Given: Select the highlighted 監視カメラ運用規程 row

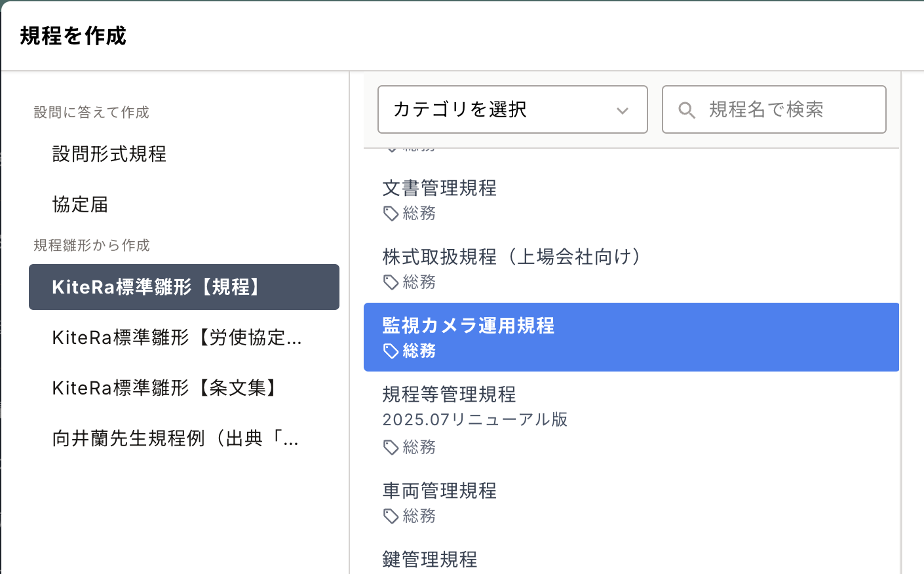Looking at the screenshot, I should tap(630, 337).
